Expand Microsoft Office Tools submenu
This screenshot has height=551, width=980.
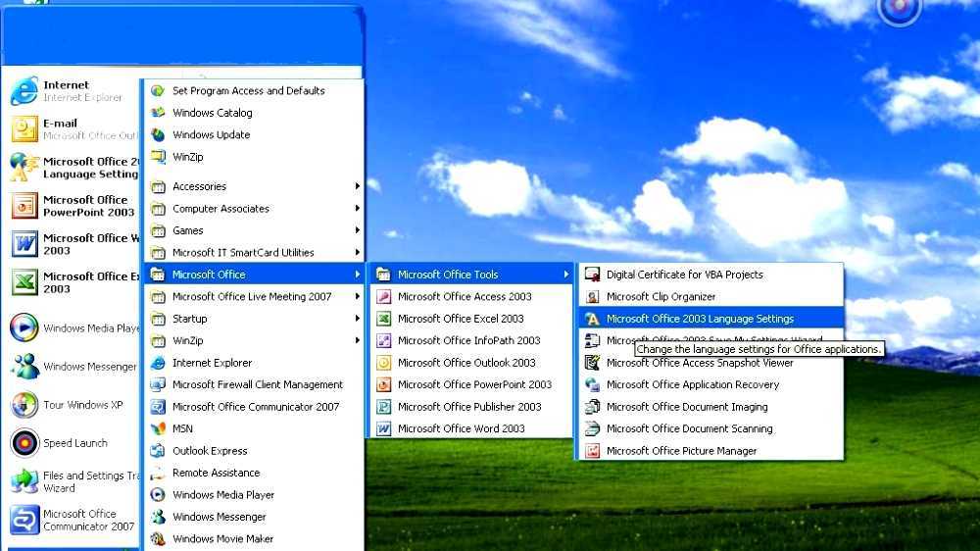471,275
